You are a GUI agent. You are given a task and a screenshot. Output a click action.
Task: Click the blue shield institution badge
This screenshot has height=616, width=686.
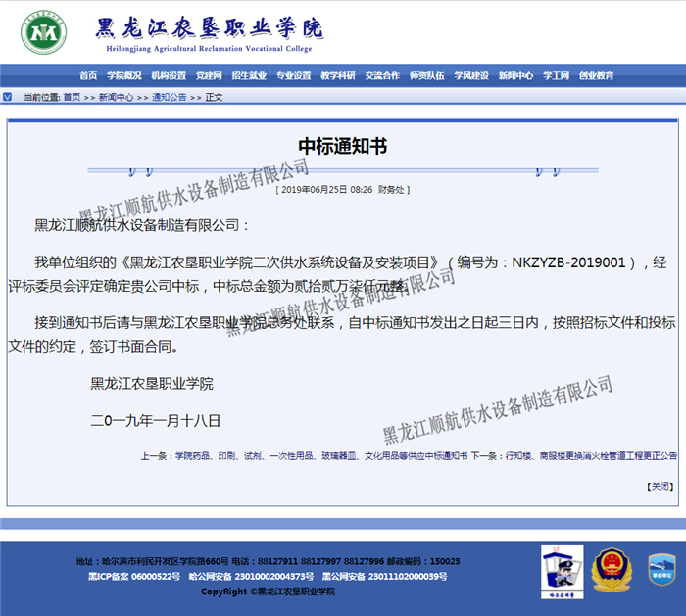coord(661,570)
